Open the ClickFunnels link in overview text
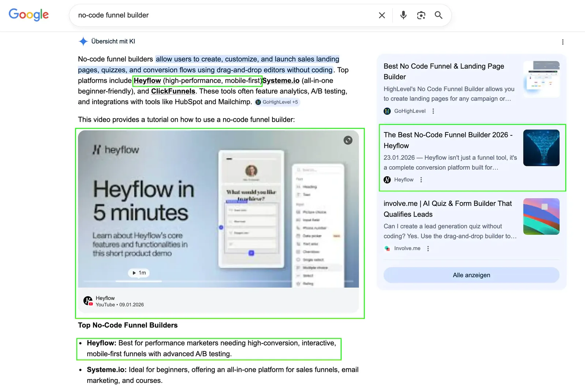The height and width of the screenshot is (392, 585). pos(173,91)
